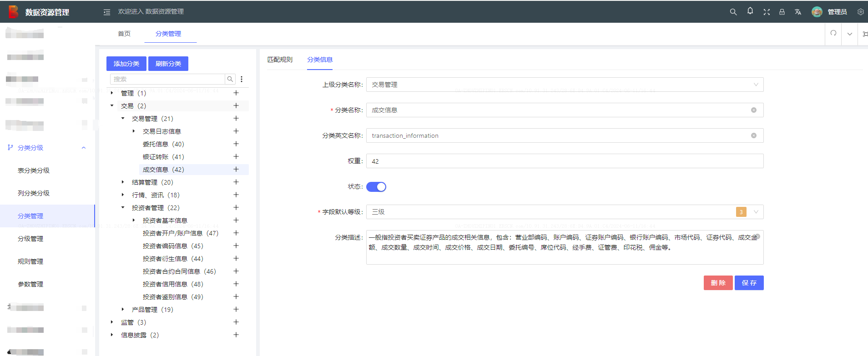Open the 首页 tab
This screenshot has height=356, width=868.
tap(124, 34)
